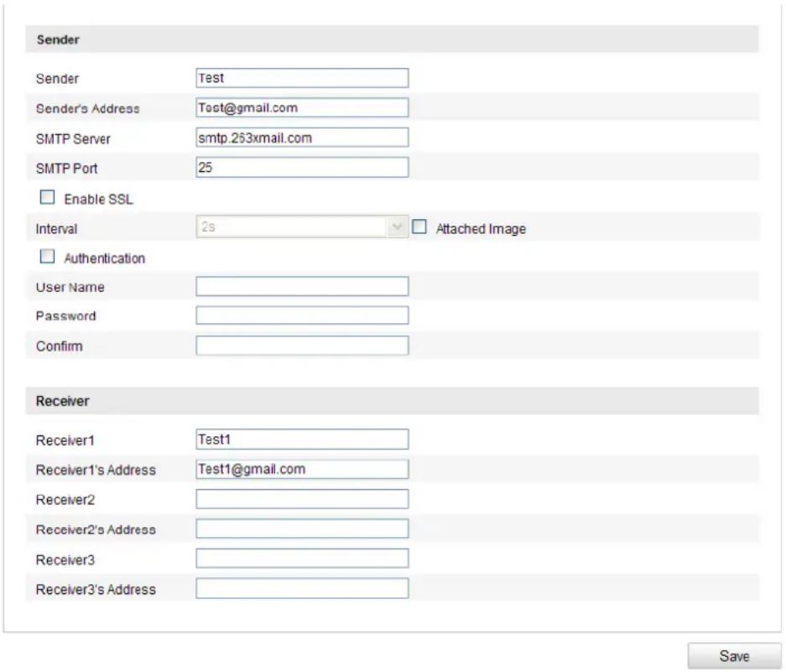Click the Interval label
The width and height of the screenshot is (786, 672).
click(57, 229)
